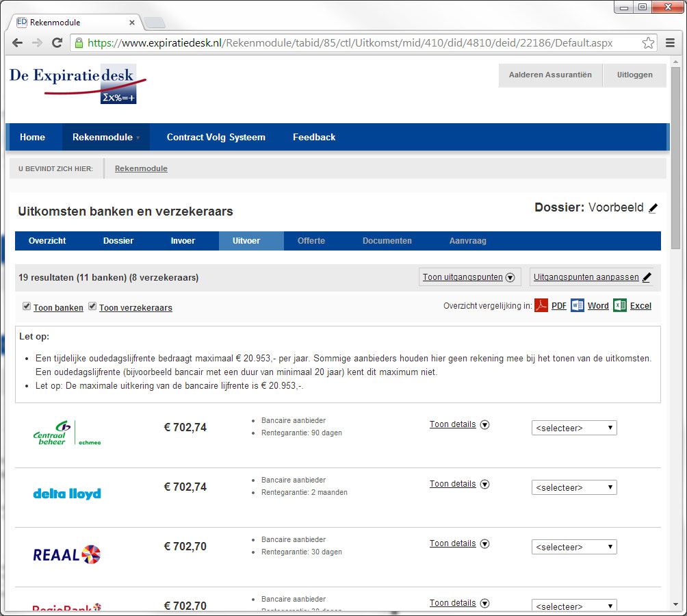The width and height of the screenshot is (687, 616).
Task: Toggle the Toon verzekeraars checkbox
Action: point(92,306)
